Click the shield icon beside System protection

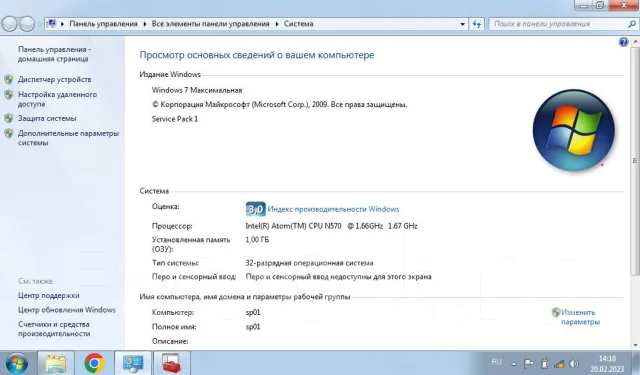point(9,118)
